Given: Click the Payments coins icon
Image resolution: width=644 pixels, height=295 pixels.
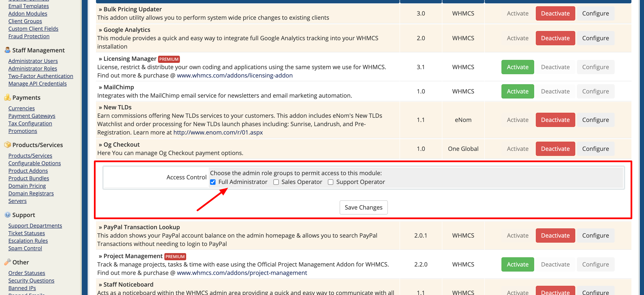Looking at the screenshot, I should [7, 97].
